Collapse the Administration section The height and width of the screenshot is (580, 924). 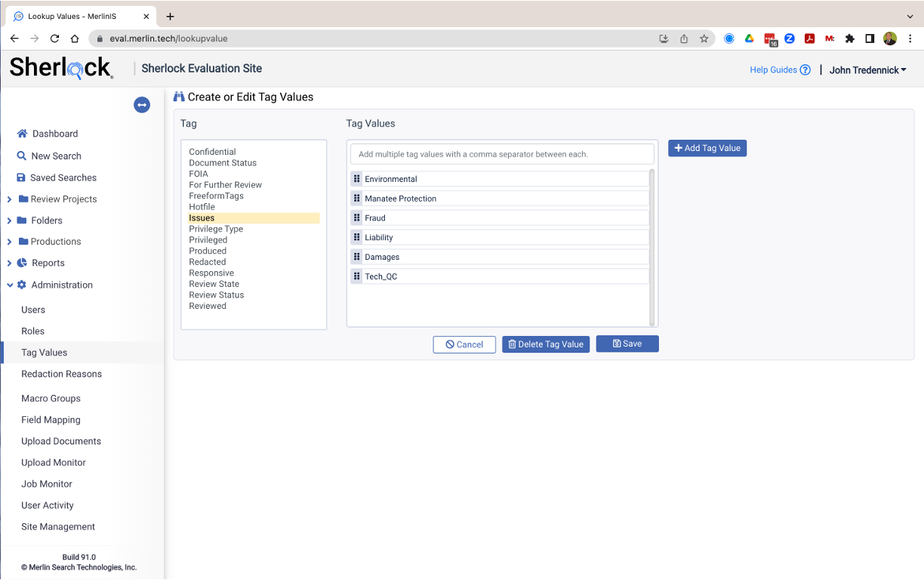coord(10,285)
